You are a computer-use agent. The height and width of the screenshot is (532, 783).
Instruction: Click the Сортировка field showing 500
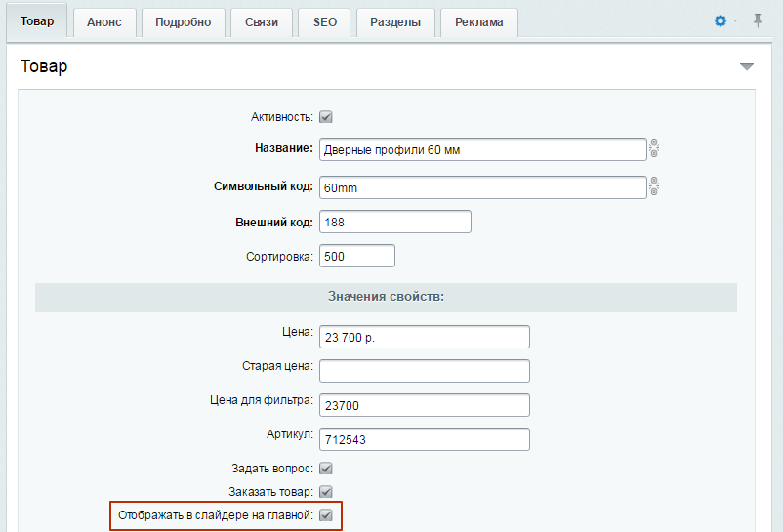point(356,256)
